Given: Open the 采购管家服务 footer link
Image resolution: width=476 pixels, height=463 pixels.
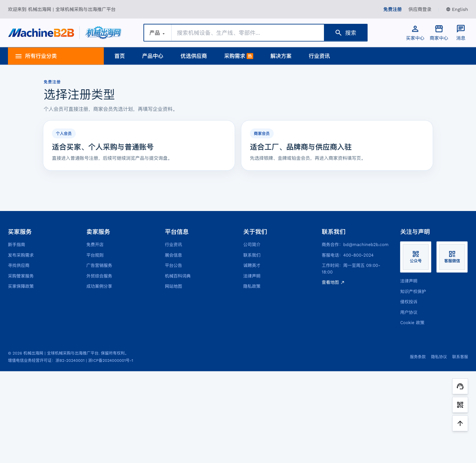Looking at the screenshot, I should pyautogui.click(x=21, y=276).
